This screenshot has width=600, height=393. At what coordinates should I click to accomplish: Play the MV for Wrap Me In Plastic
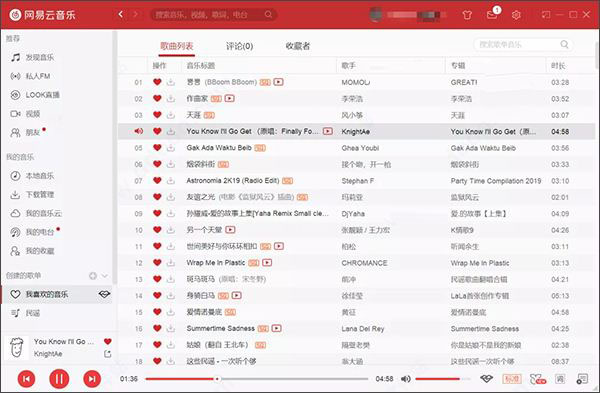click(267, 263)
